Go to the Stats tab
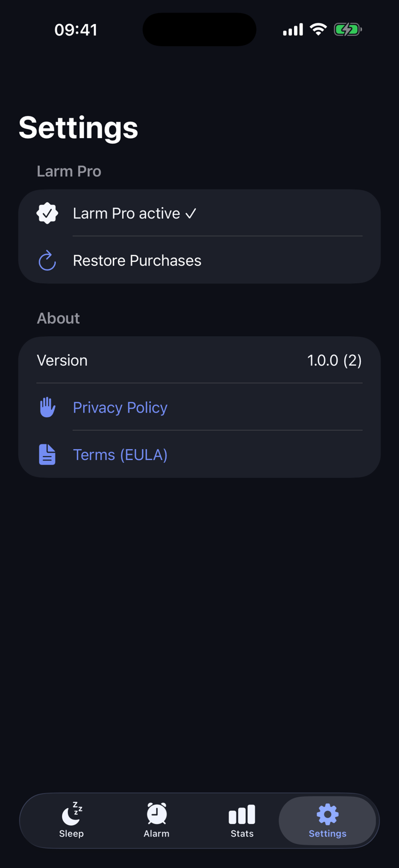 point(242,821)
